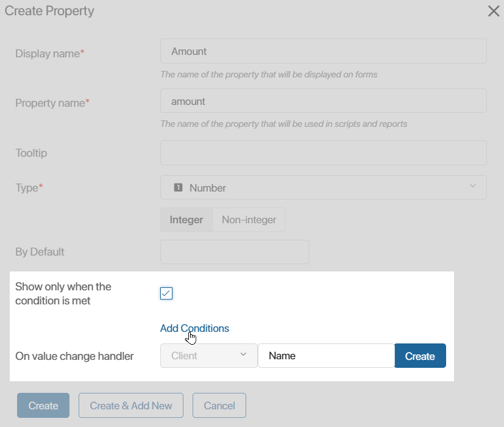Click into the Tooltip field
Screen dimensions: 504x427
324,153
